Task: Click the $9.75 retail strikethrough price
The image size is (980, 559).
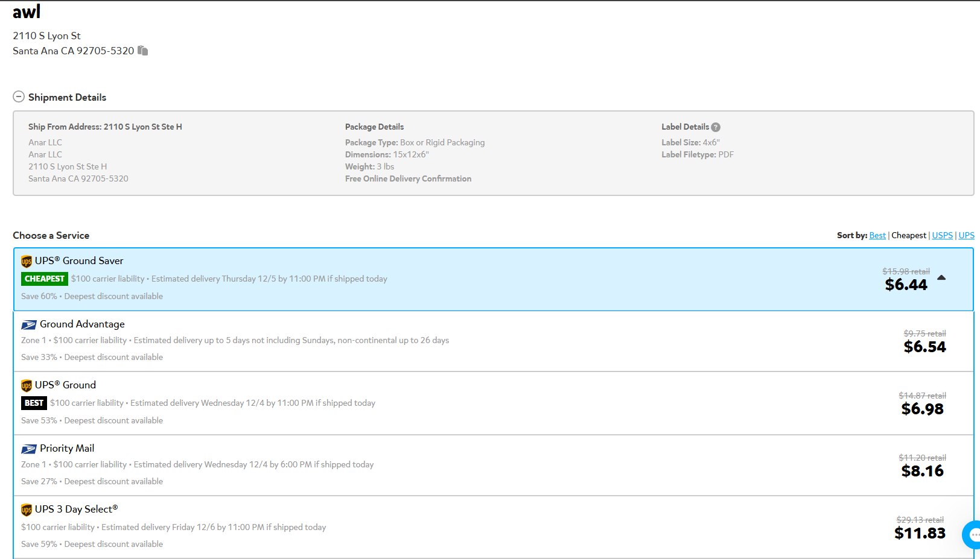Action: point(924,333)
